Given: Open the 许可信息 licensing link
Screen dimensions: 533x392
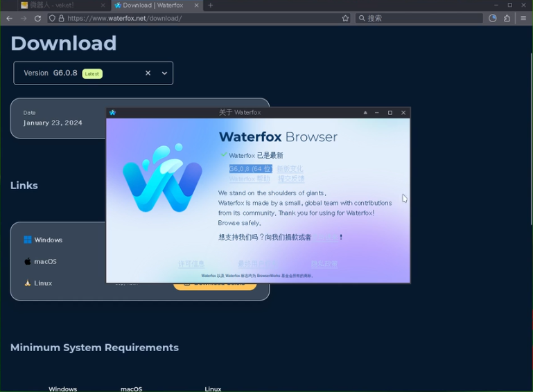Looking at the screenshot, I should (191, 264).
